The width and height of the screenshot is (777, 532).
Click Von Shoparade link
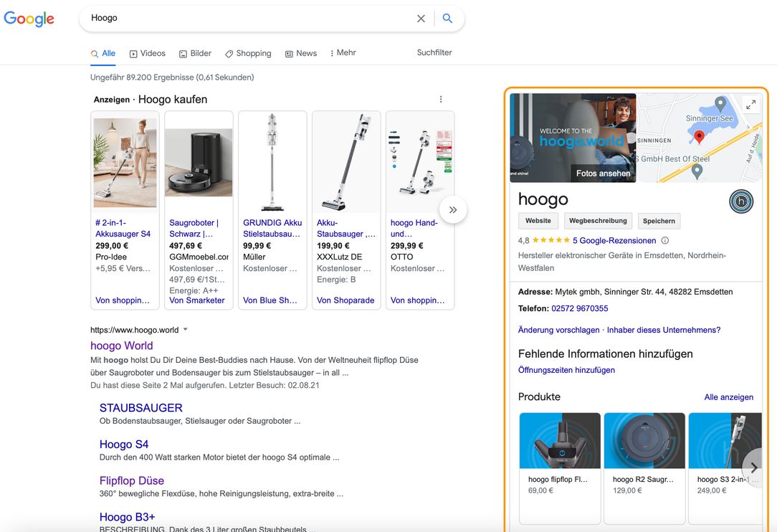click(x=345, y=300)
